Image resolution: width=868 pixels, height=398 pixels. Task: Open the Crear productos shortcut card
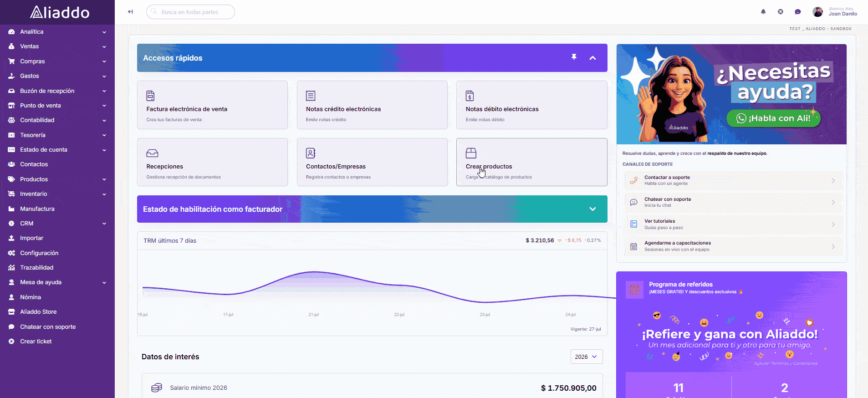tap(532, 162)
